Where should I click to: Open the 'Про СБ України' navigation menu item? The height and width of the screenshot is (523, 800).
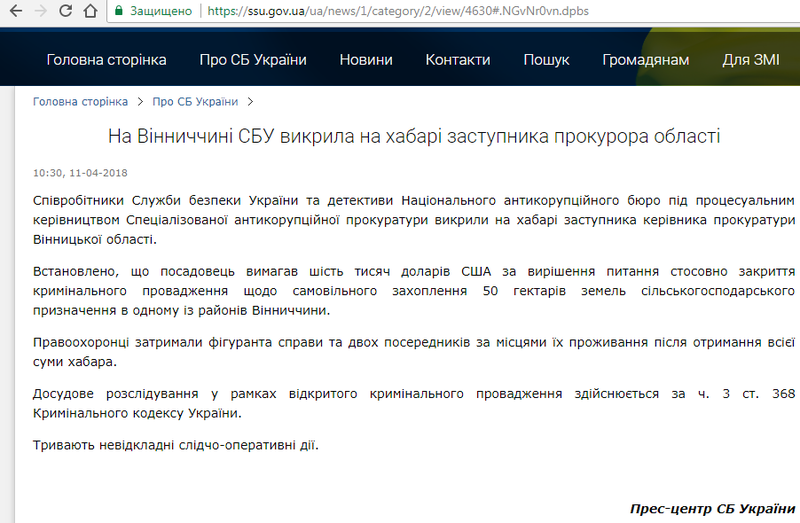pos(253,60)
